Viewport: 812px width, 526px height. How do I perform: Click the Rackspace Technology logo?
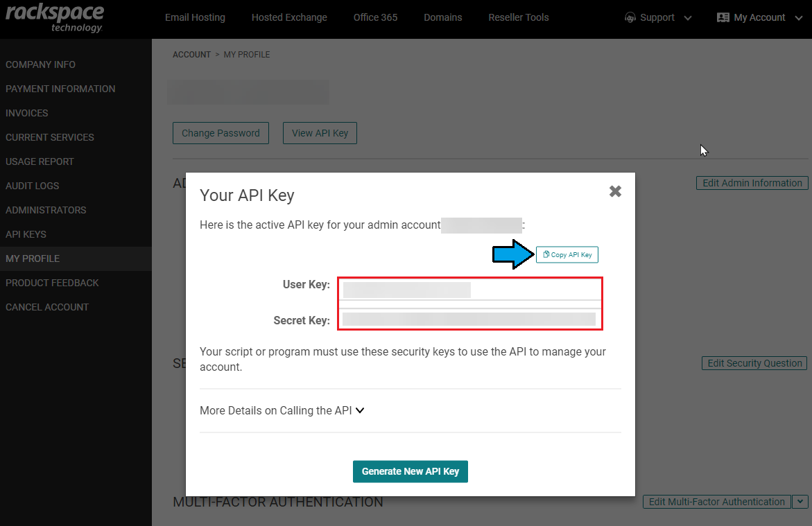(54, 17)
